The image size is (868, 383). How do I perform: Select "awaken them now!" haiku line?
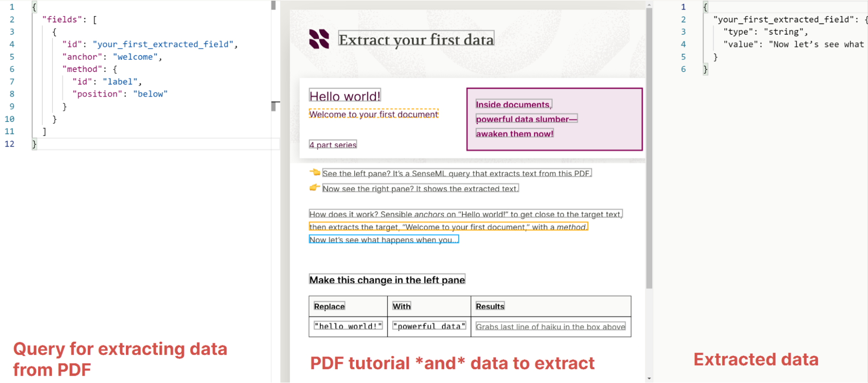point(515,133)
